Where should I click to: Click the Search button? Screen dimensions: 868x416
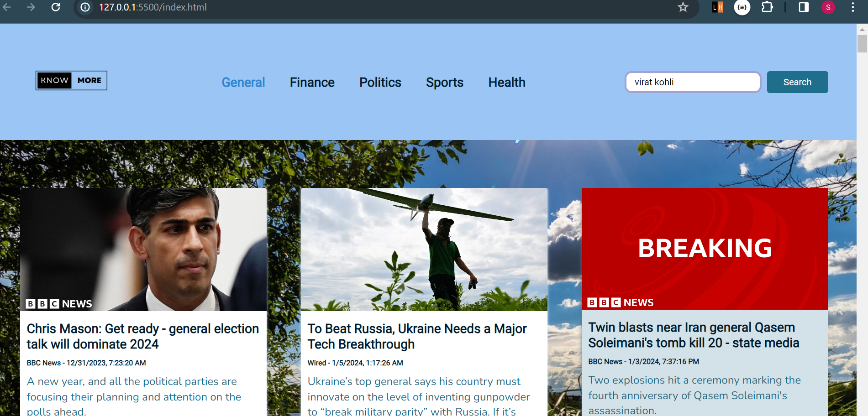[x=797, y=82]
